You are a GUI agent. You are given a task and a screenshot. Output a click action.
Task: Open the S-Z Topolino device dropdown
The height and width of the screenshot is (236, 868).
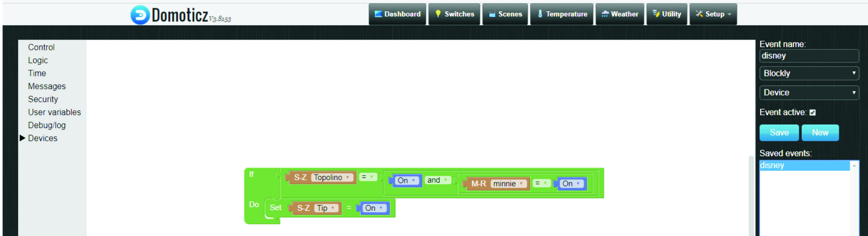[331, 178]
